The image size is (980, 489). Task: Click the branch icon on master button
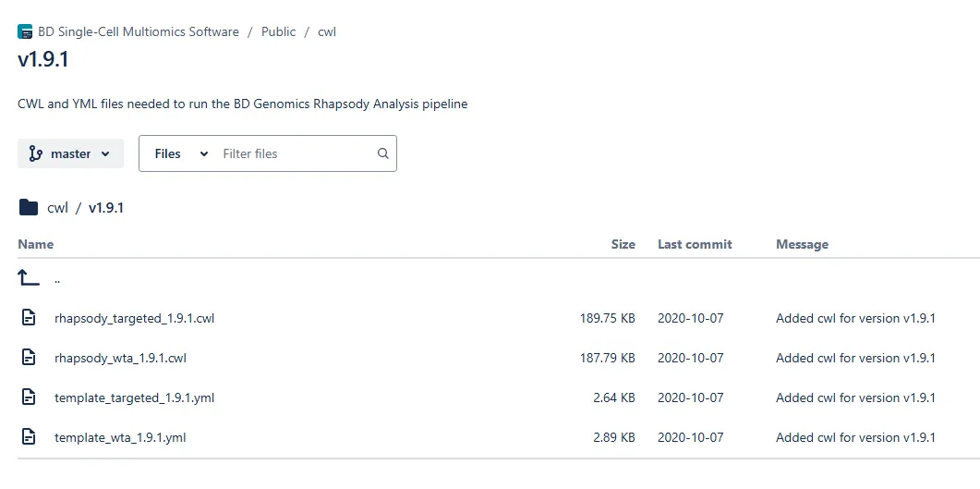(x=36, y=153)
